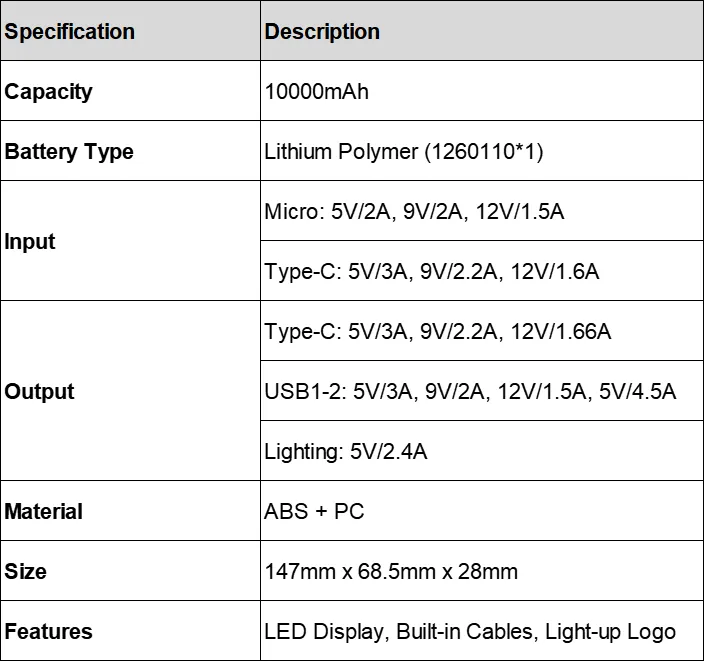Screen dimensions: 704x662
Task: Click the Output row label
Action: [39, 392]
